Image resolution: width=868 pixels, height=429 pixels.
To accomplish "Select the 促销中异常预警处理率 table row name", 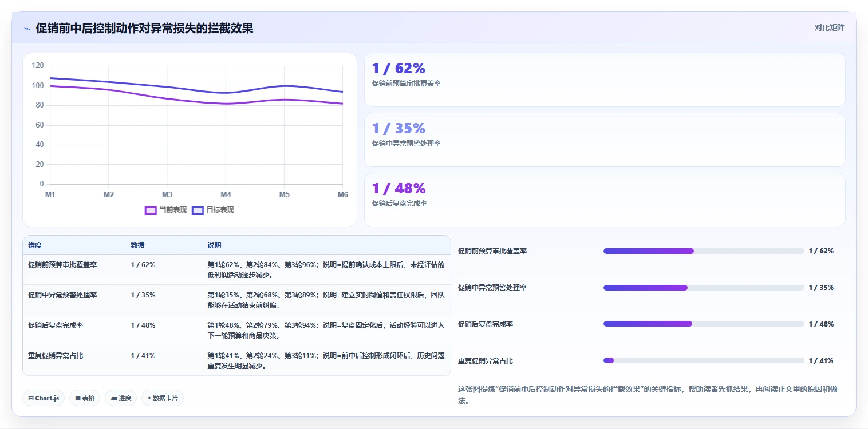I will 62,295.
